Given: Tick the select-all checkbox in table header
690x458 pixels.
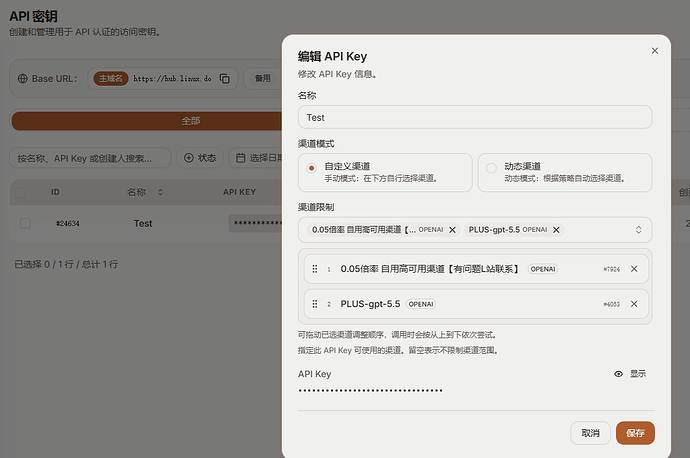Looking at the screenshot, I should (x=20, y=192).
